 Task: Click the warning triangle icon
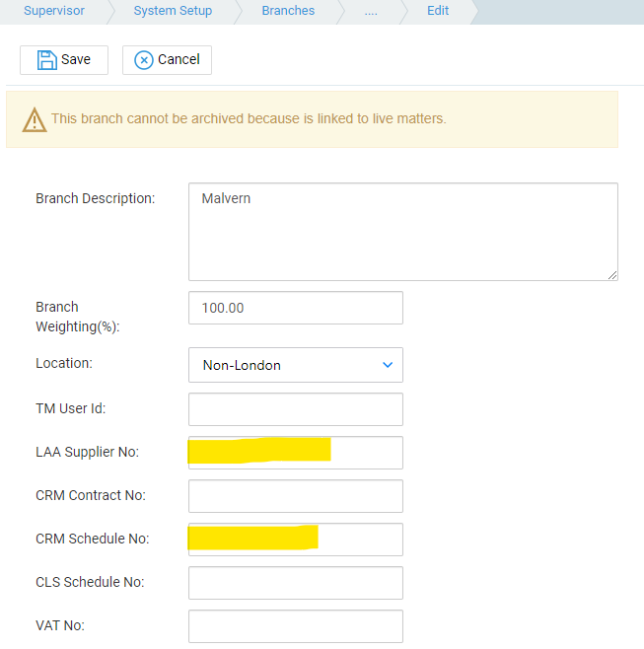[x=35, y=120]
